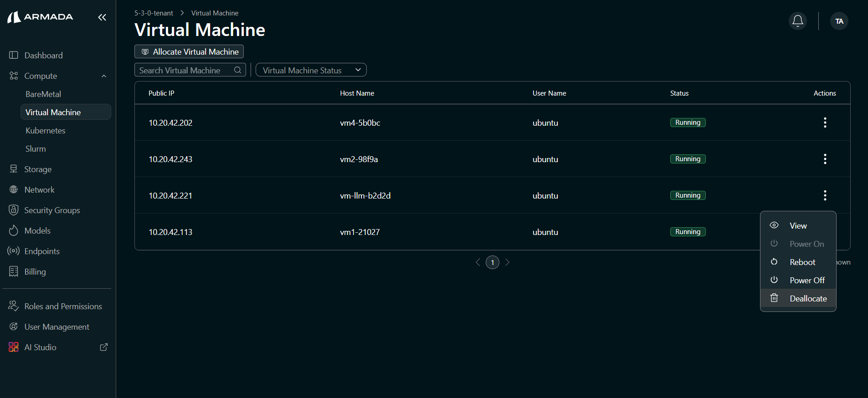Open actions menu for vm2-98f9a
868x398 pixels.
(x=825, y=159)
